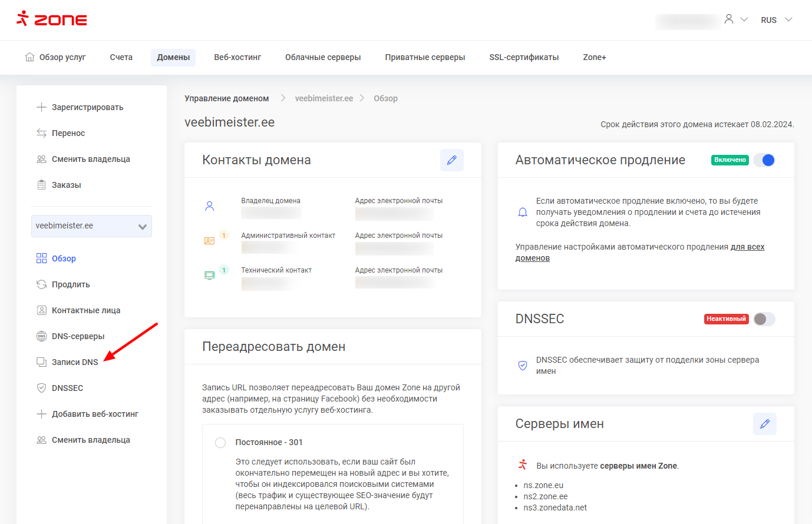Expand the RUS language selector
Screen dimensions: 812x524
776,20
